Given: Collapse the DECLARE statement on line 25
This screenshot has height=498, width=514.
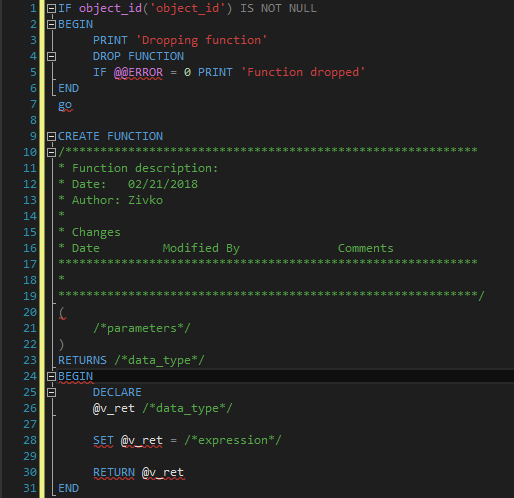Looking at the screenshot, I should coord(51,392).
